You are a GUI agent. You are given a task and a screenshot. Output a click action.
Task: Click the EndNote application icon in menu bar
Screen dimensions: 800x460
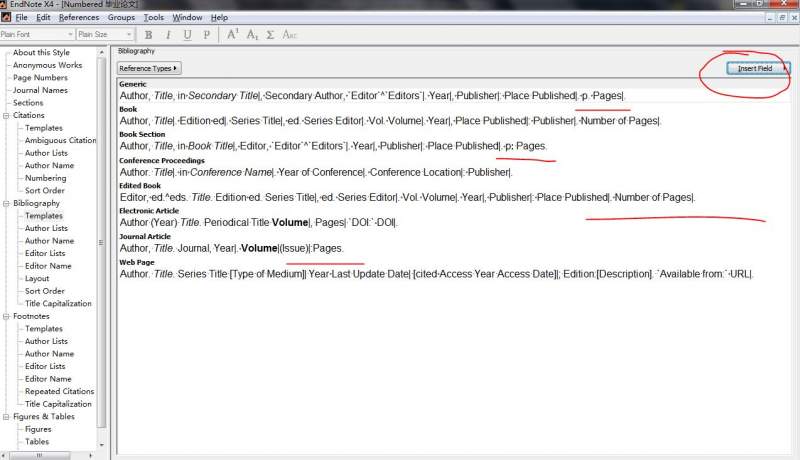point(6,17)
